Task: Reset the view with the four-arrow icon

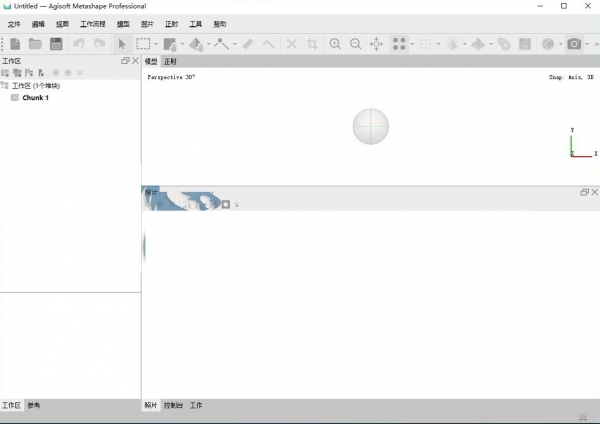Action: pos(376,44)
